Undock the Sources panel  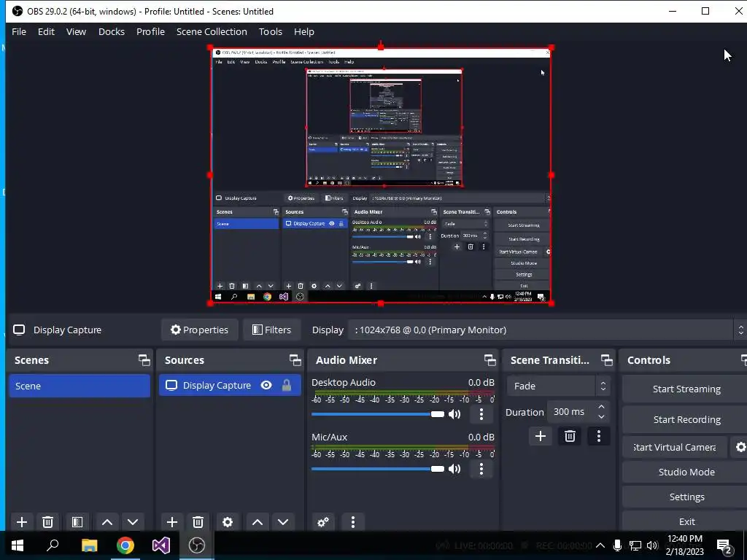pyautogui.click(x=295, y=360)
